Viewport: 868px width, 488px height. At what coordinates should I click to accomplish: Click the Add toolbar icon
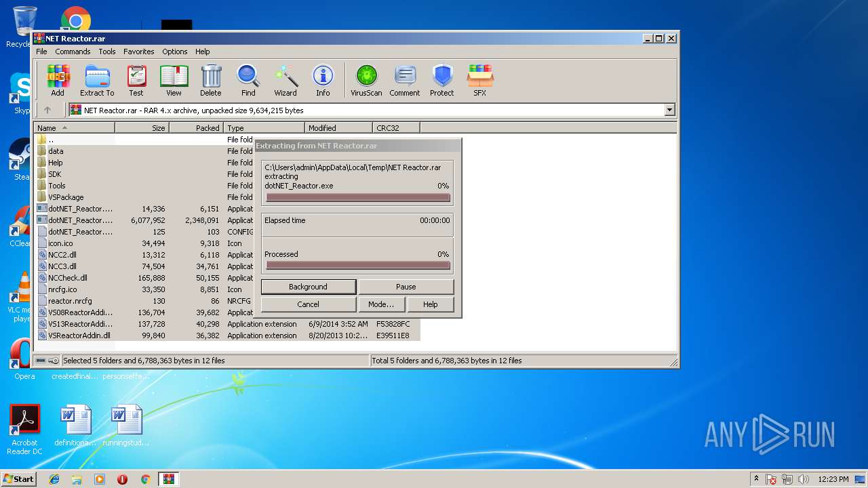pyautogui.click(x=58, y=81)
